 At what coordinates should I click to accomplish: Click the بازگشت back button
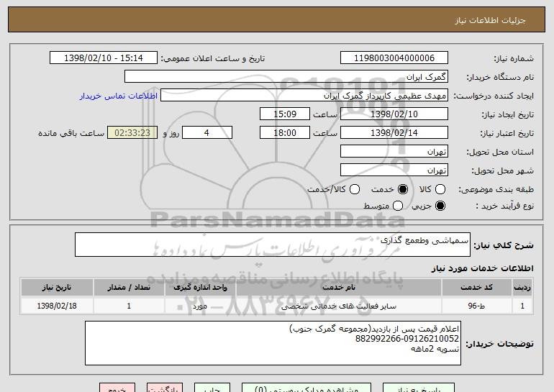pyautogui.click(x=165, y=388)
